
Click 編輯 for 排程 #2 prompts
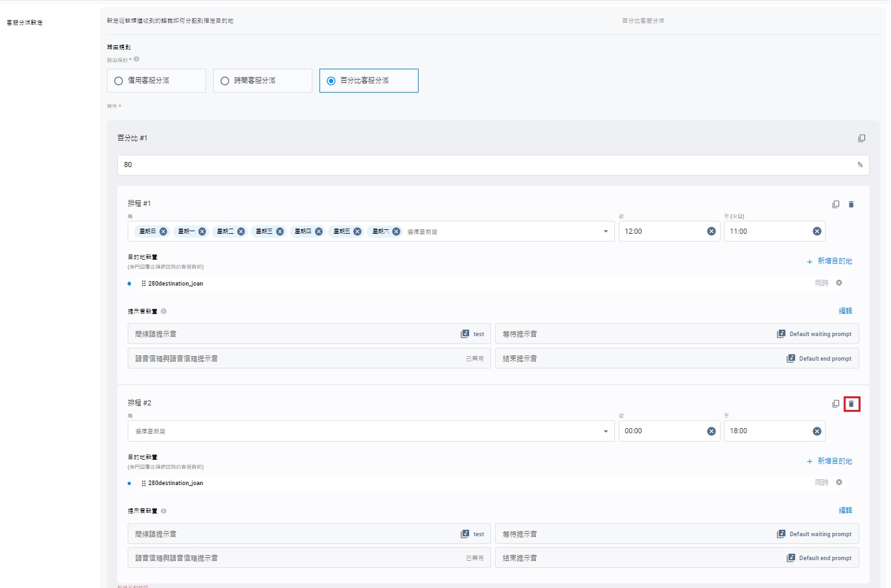coord(846,510)
